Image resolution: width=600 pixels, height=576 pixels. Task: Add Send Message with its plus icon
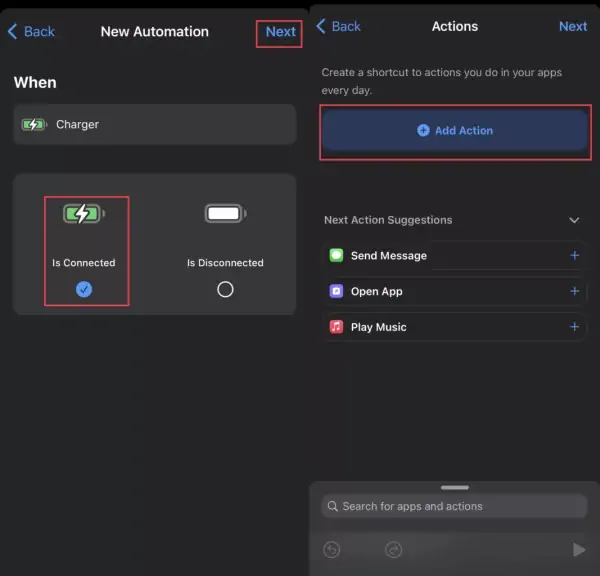click(574, 255)
